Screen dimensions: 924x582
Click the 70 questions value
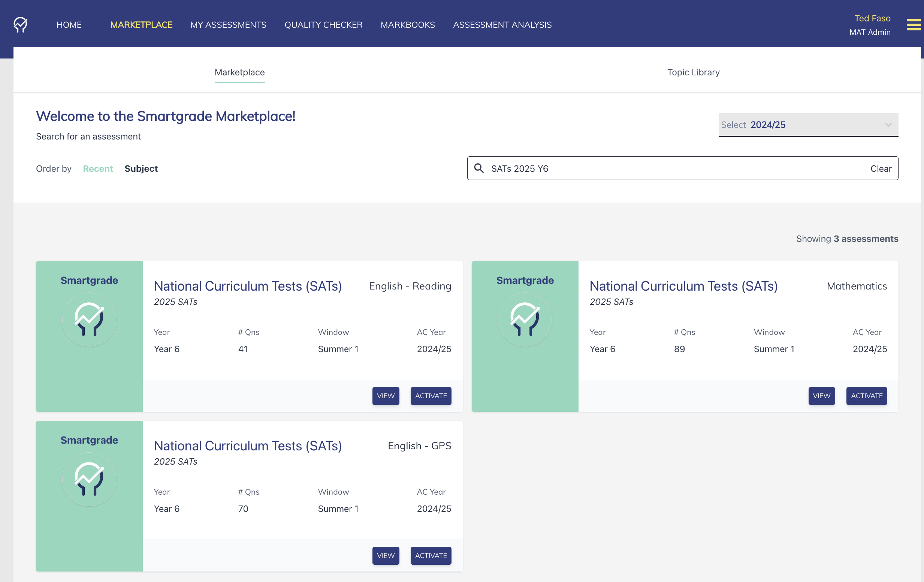tap(243, 508)
